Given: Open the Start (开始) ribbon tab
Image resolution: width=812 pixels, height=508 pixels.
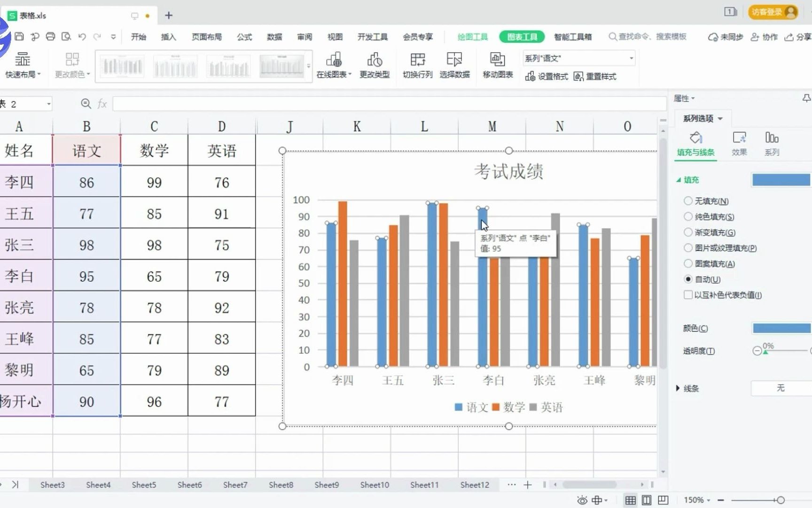Looking at the screenshot, I should [x=138, y=37].
